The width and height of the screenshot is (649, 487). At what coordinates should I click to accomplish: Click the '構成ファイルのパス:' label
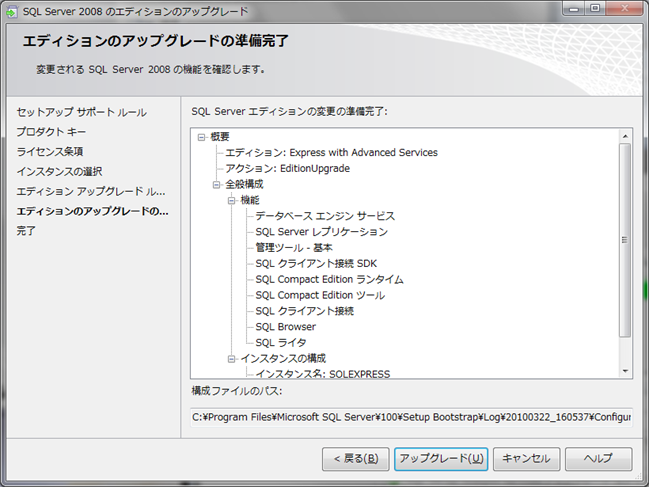237,391
